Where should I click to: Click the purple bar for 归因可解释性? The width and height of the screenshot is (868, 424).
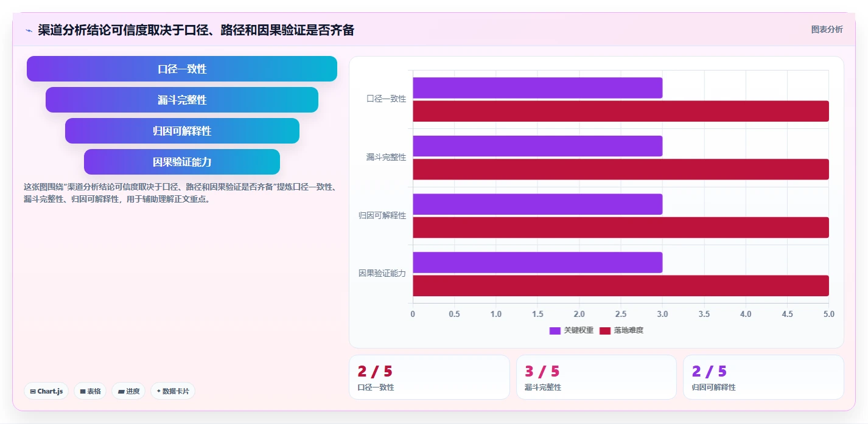coord(537,204)
